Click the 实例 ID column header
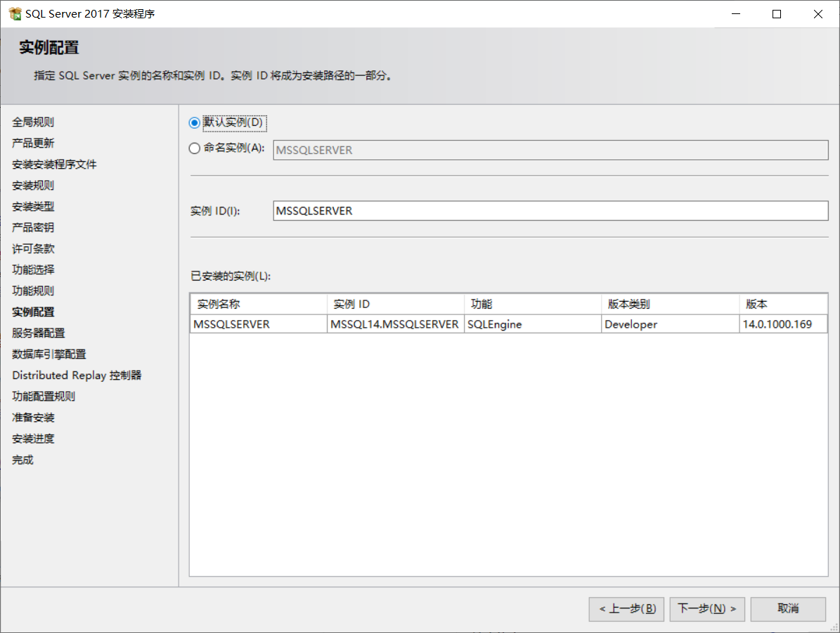This screenshot has width=840, height=633. [395, 305]
